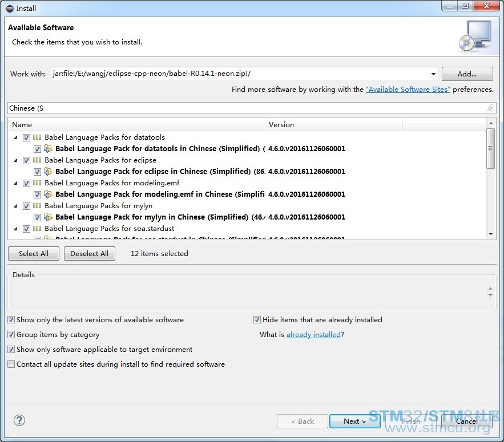This screenshot has width=504, height=442.
Task: Uncheck the Babel Language Packs for eclipse checkbox
Action: point(26,161)
